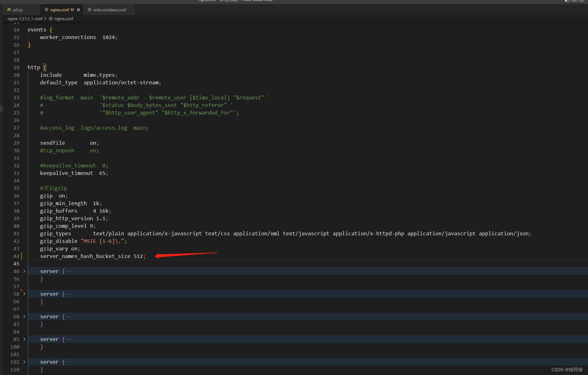The width and height of the screenshot is (588, 375).
Task: Click the nginx-1.21.3 breadcrumb folder
Action: 19,19
